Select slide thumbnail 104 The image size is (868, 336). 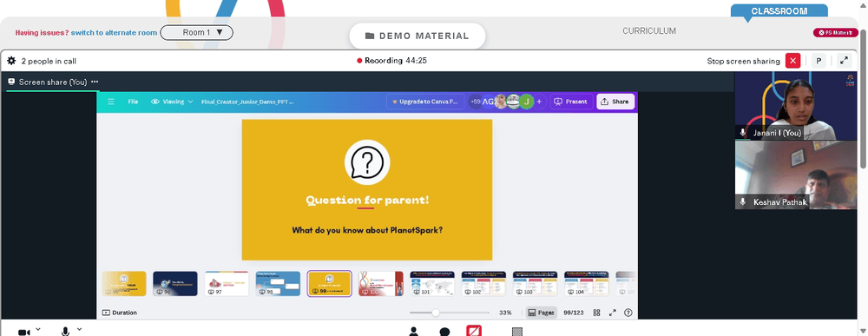(587, 283)
